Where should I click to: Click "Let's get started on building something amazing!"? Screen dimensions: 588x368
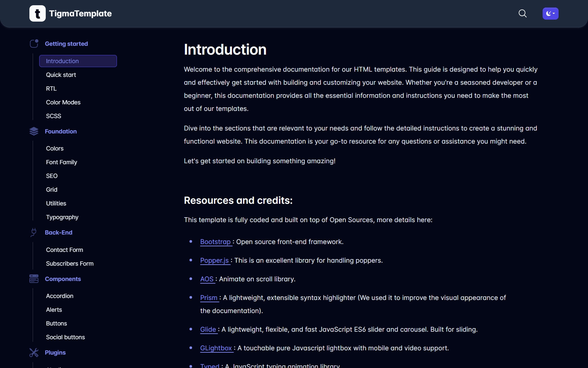[x=260, y=161]
